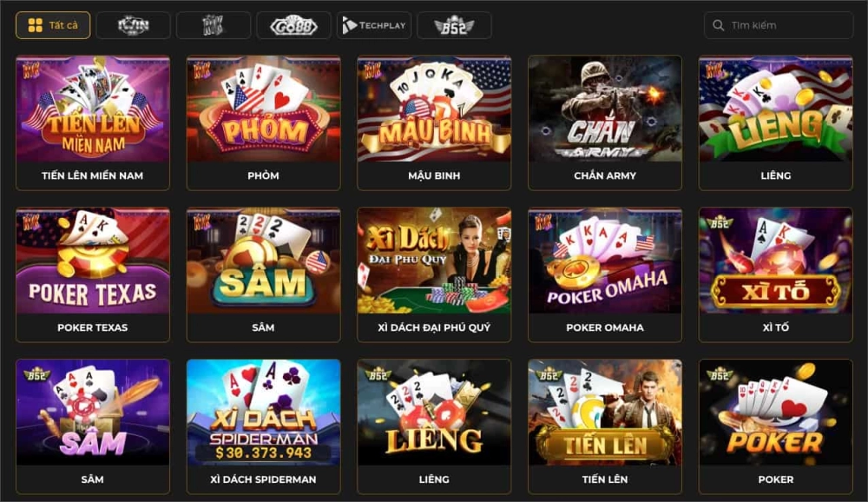Filter games by Techplay provider logo
Image resolution: width=868 pixels, height=502 pixels.
(373, 25)
